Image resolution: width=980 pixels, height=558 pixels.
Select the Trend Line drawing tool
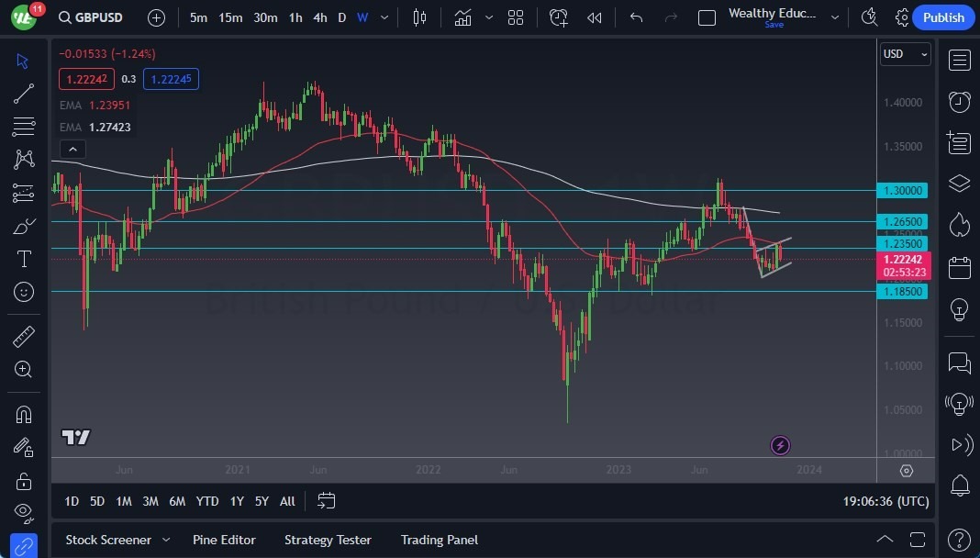23,93
